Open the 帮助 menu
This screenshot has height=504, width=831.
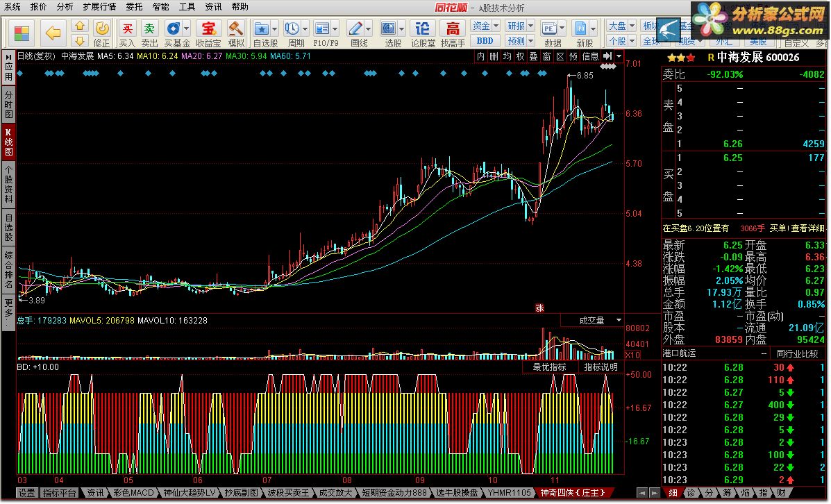pyautogui.click(x=240, y=7)
